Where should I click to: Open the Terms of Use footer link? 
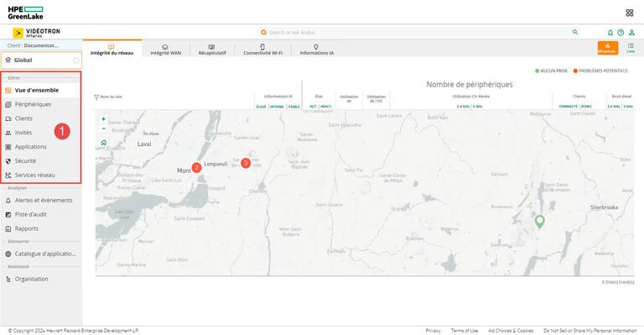coord(465,331)
